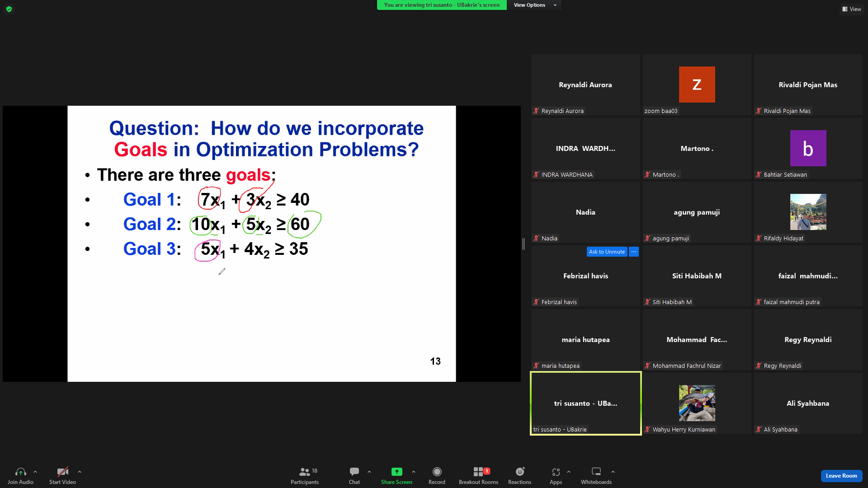
Task: Click the muted mic icon on Ali Syahbana
Action: pos(759,429)
